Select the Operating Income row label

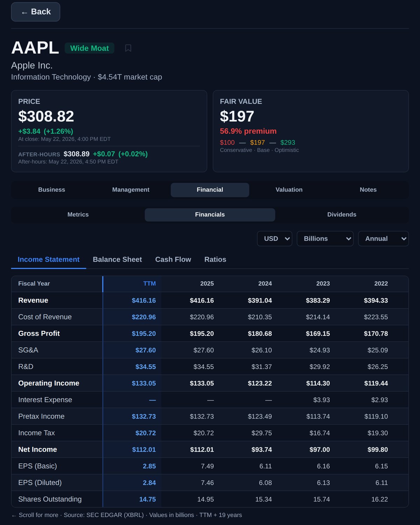click(49, 383)
